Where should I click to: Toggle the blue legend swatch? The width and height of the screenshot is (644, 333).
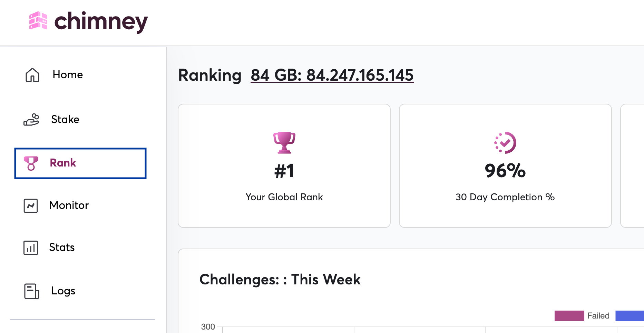click(x=630, y=316)
